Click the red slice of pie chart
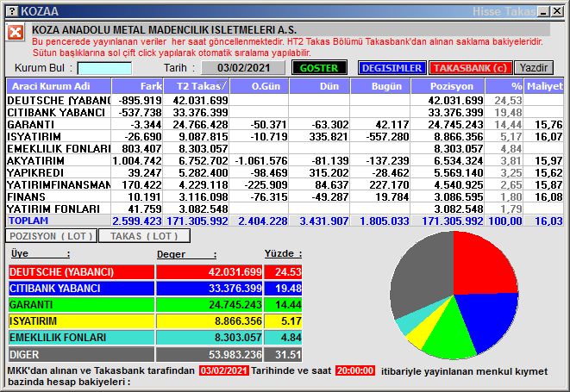Image resolution: width=570 pixels, height=392 pixels. [479, 267]
